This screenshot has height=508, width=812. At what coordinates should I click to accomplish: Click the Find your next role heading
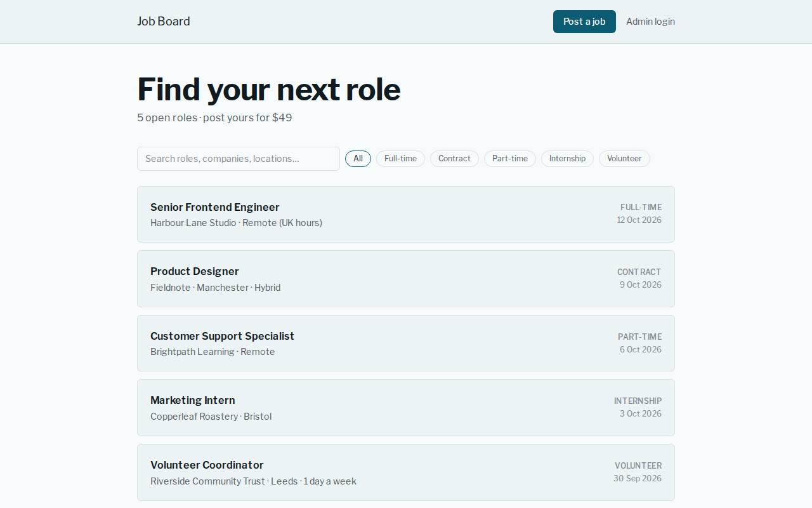tap(269, 89)
